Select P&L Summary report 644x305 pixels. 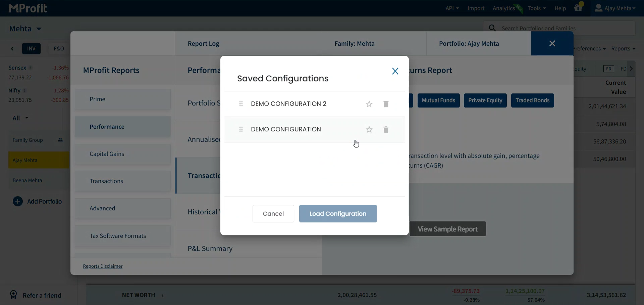pyautogui.click(x=210, y=249)
